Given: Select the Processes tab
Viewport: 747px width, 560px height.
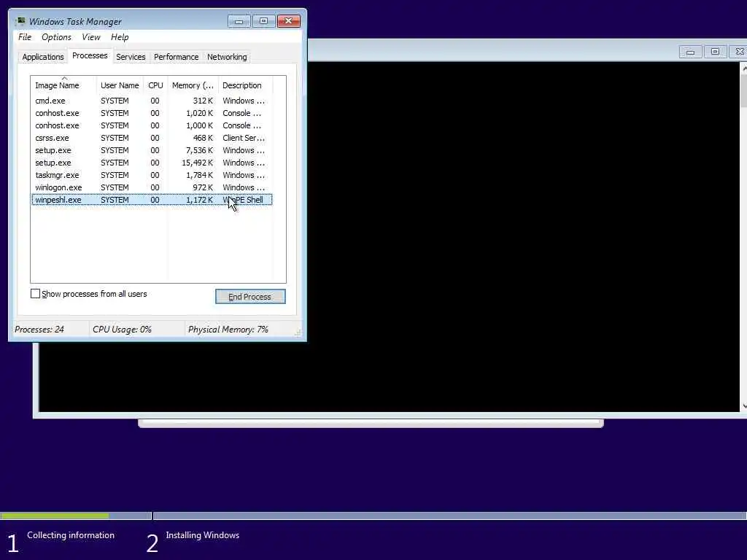Looking at the screenshot, I should (x=90, y=55).
